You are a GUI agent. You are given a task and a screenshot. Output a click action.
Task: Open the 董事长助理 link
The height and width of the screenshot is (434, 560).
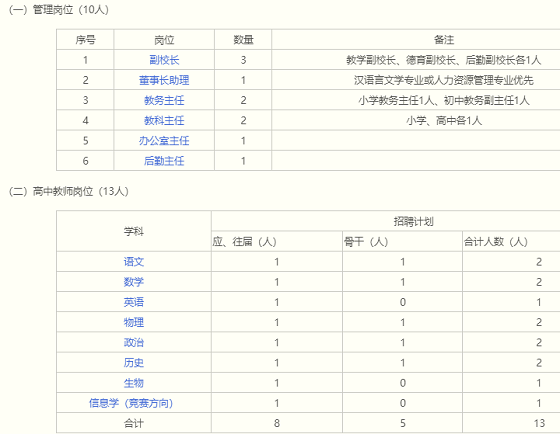164,80
